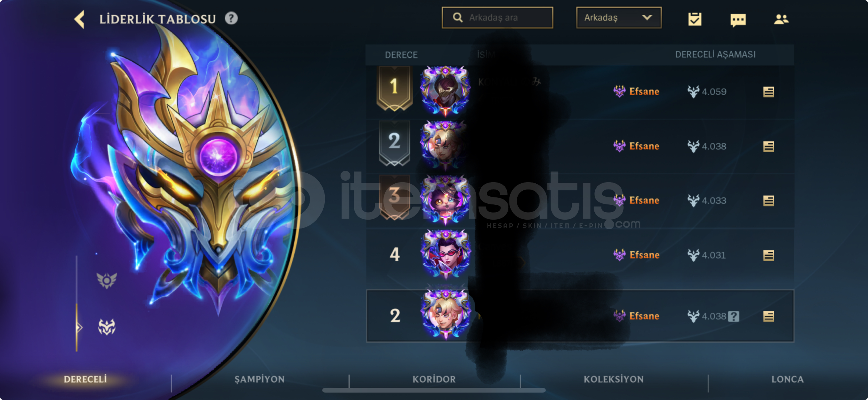Open details list icon for 4.031 row
868x400 pixels.
[769, 255]
